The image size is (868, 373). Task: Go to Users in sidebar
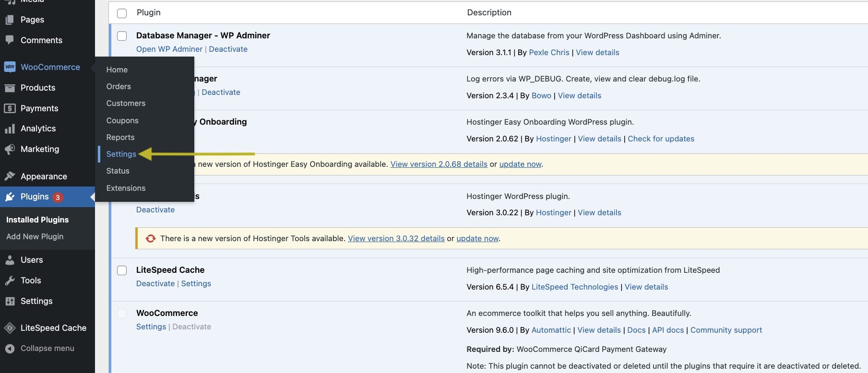tap(32, 260)
